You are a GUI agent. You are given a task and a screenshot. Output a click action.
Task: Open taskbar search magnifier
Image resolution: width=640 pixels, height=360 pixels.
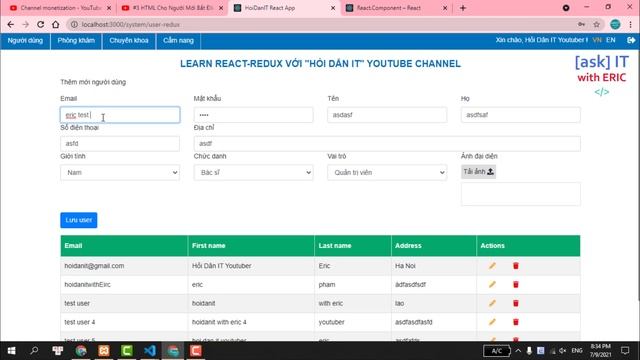coord(34,351)
